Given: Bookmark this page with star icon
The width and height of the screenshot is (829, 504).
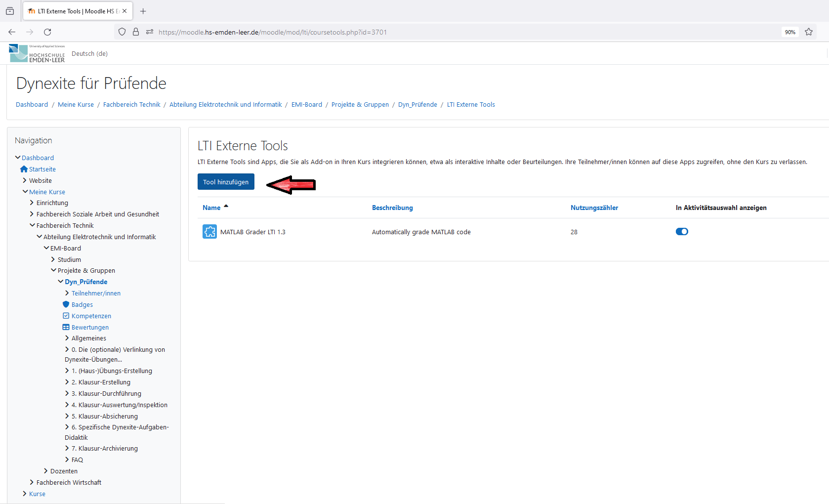Looking at the screenshot, I should (x=809, y=32).
